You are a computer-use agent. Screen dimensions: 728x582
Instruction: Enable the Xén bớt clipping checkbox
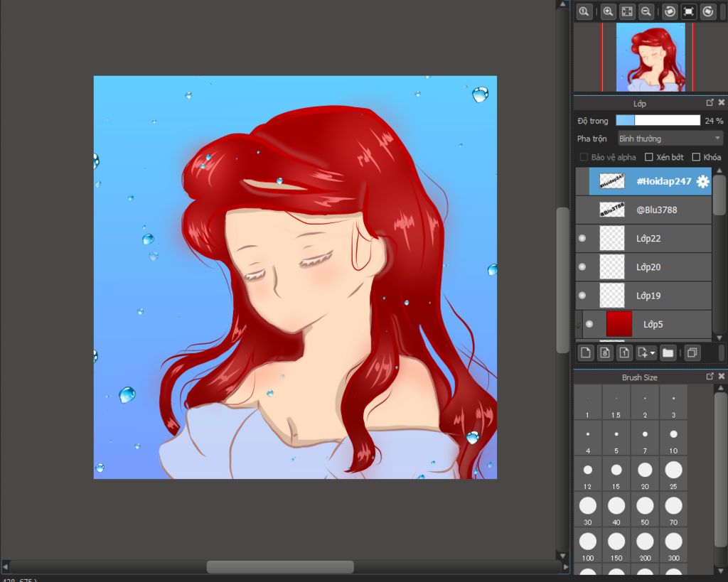pyautogui.click(x=649, y=157)
